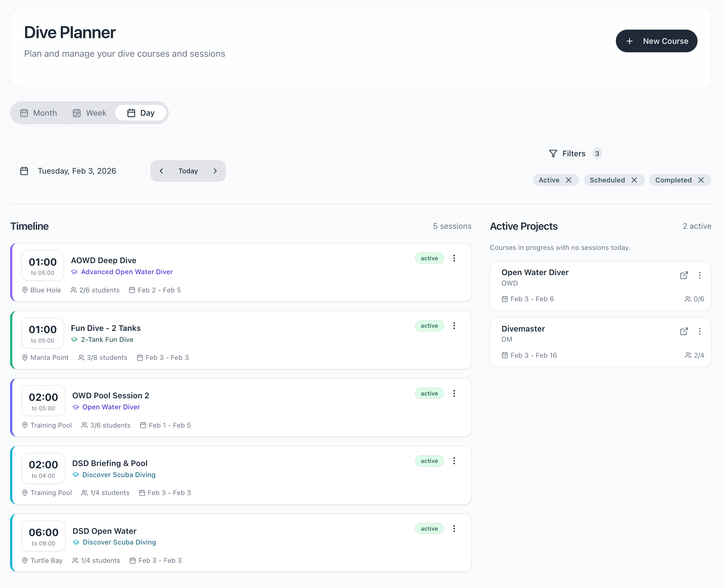This screenshot has height=588, width=724.
Task: Remove the Scheduled filter chip
Action: [634, 180]
